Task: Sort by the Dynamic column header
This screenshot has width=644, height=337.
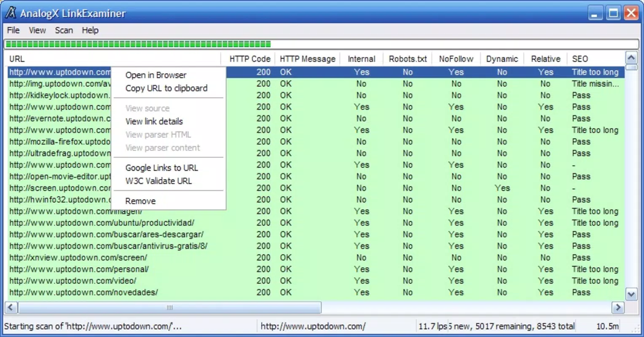Action: [x=502, y=59]
